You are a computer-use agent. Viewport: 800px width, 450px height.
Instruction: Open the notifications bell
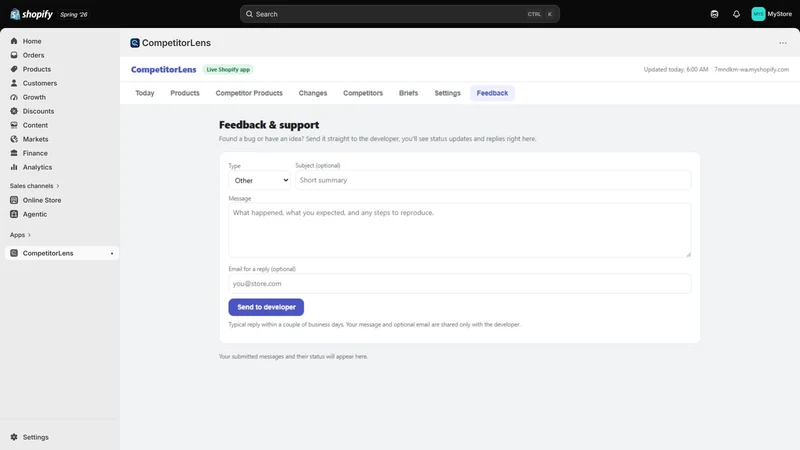[x=736, y=14]
